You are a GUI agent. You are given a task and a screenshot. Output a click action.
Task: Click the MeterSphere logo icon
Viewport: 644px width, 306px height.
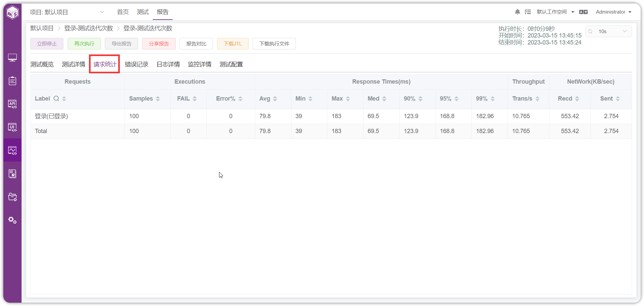(13, 13)
